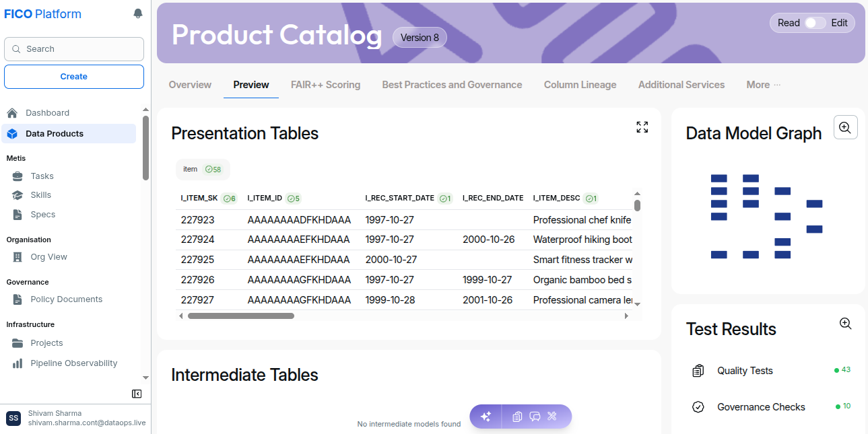Select the Preview tab
This screenshot has width=868, height=434.
point(251,85)
